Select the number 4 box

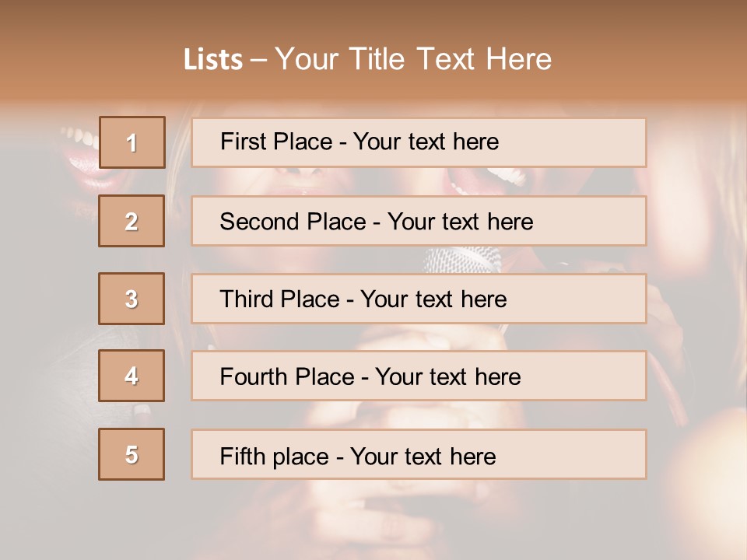point(132,376)
